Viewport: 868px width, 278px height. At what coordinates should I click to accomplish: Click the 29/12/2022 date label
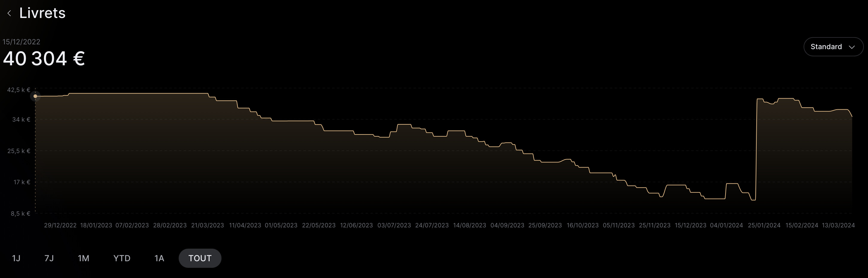coord(60,225)
